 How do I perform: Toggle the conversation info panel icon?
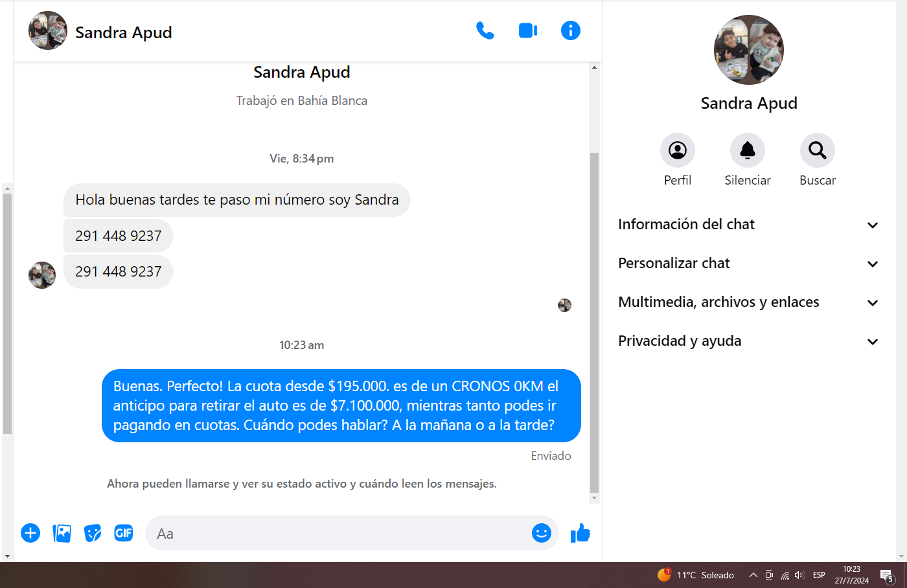[x=571, y=30]
